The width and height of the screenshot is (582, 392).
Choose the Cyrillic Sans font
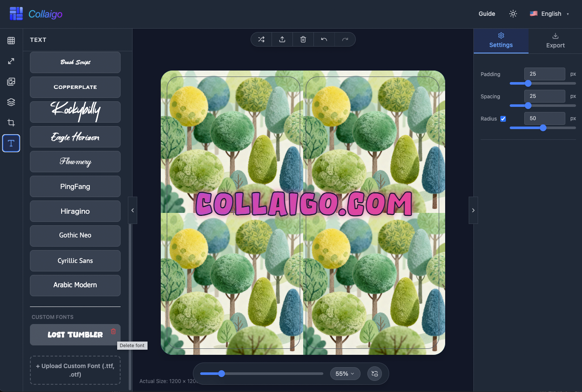75,261
